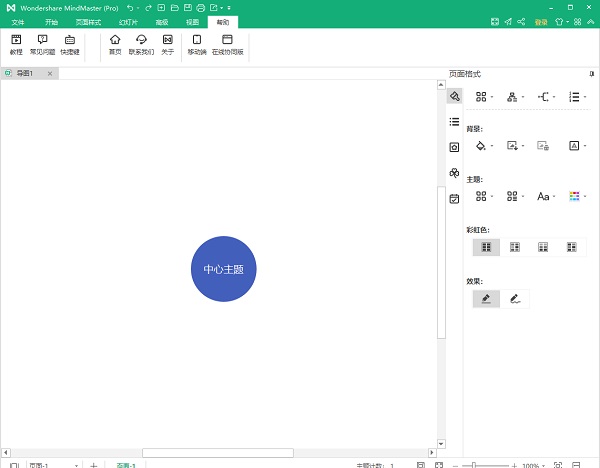Open the theme color palette dropdown
The width and height of the screenshot is (600, 468).
576,196
